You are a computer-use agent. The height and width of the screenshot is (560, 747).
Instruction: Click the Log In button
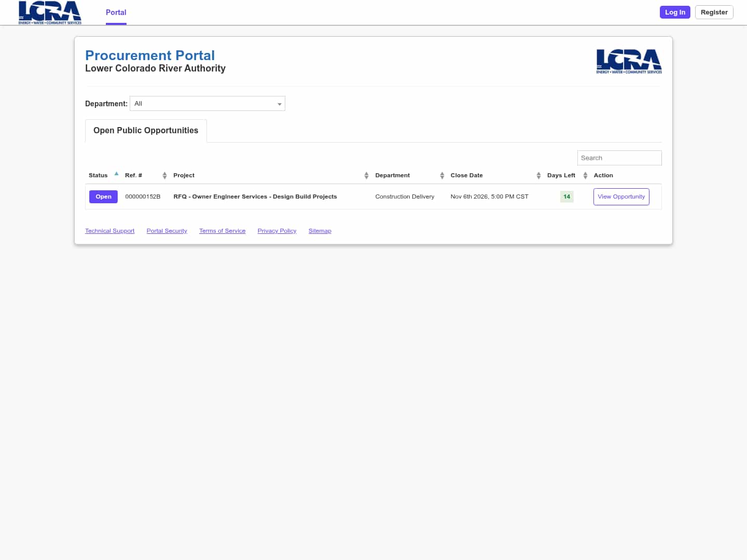[675, 12]
